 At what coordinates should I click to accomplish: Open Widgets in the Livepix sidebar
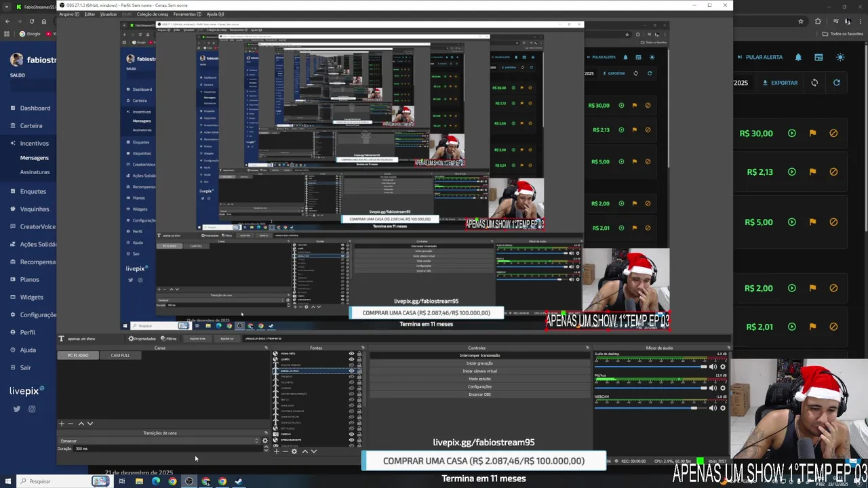(31, 297)
